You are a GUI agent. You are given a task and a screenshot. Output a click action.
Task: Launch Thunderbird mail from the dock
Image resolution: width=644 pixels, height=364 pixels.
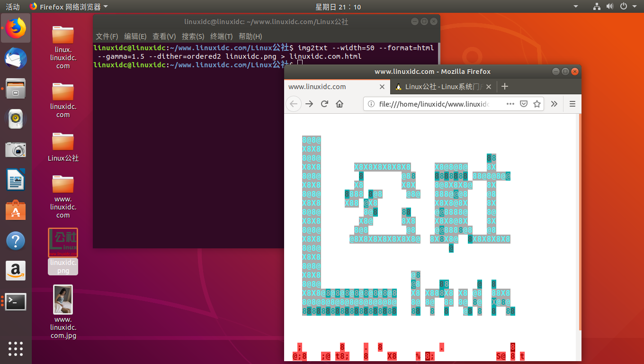16,59
